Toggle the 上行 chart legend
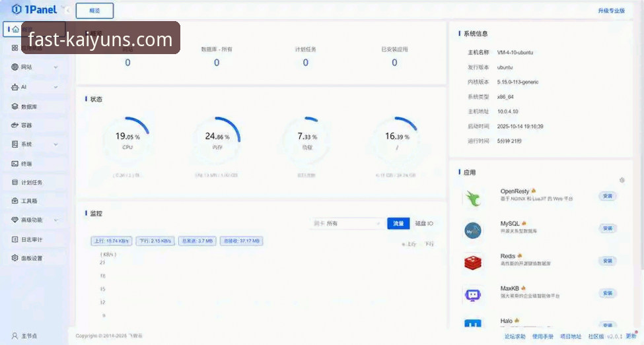The height and width of the screenshot is (345, 644). [x=409, y=244]
